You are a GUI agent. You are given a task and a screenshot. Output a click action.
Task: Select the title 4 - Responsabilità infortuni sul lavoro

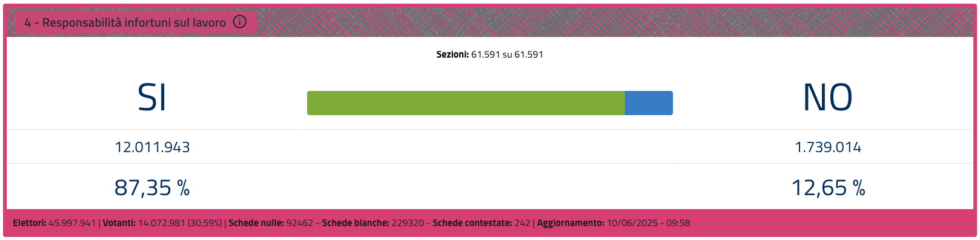click(x=125, y=22)
